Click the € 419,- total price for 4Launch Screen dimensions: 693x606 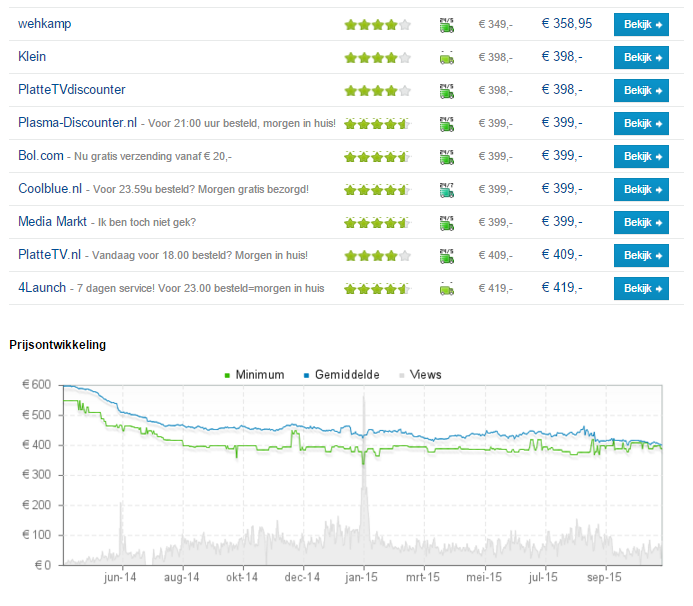pyautogui.click(x=562, y=288)
